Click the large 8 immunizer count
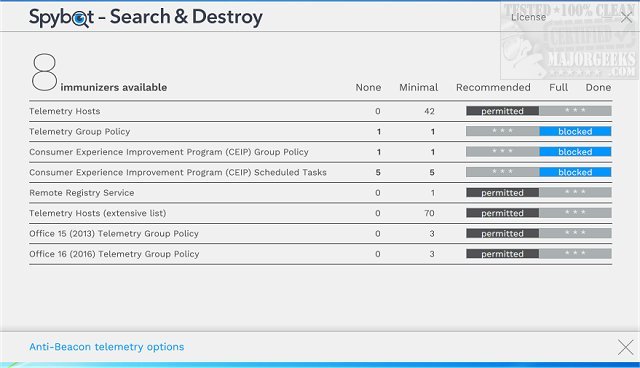 pyautogui.click(x=44, y=72)
